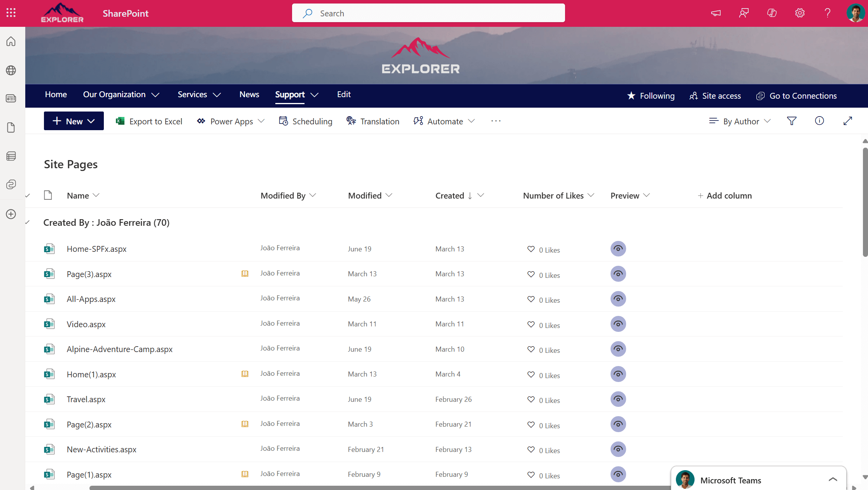The image size is (868, 490).
Task: Open the Support navigation item
Action: [290, 94]
